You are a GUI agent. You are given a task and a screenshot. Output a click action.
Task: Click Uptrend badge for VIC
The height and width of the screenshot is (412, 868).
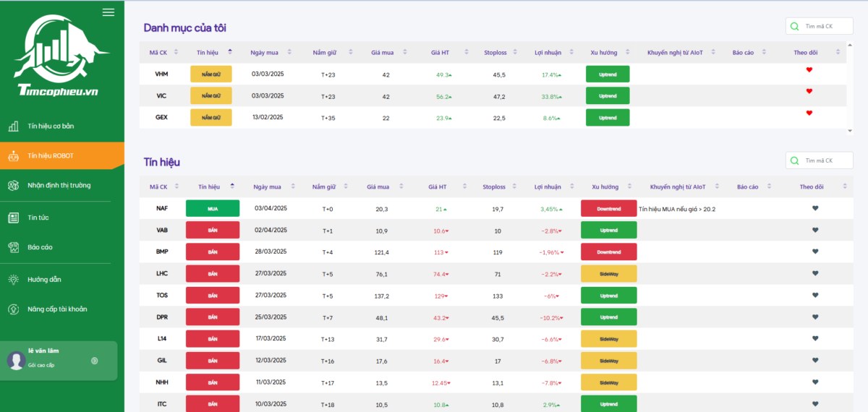click(x=608, y=95)
